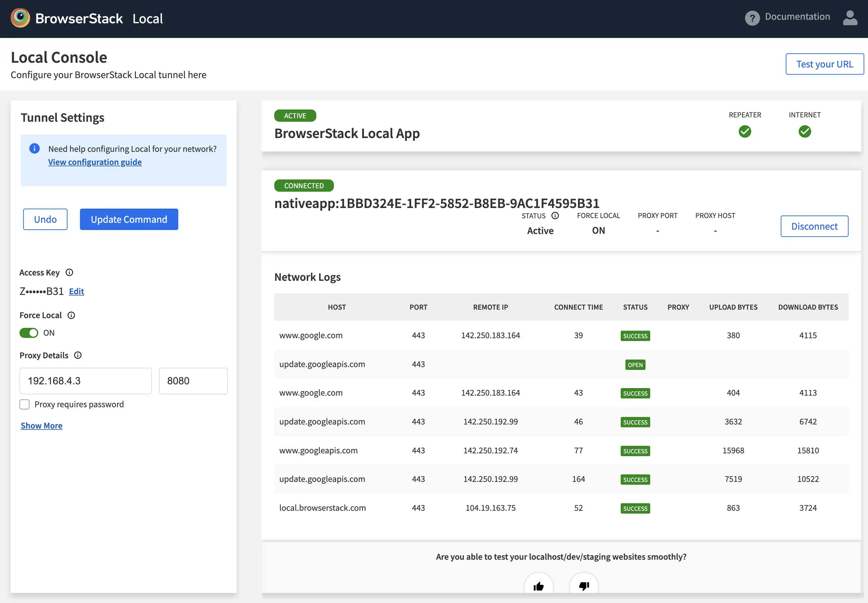This screenshot has height=603, width=868.
Task: Expand settings with Show More
Action: tap(41, 425)
